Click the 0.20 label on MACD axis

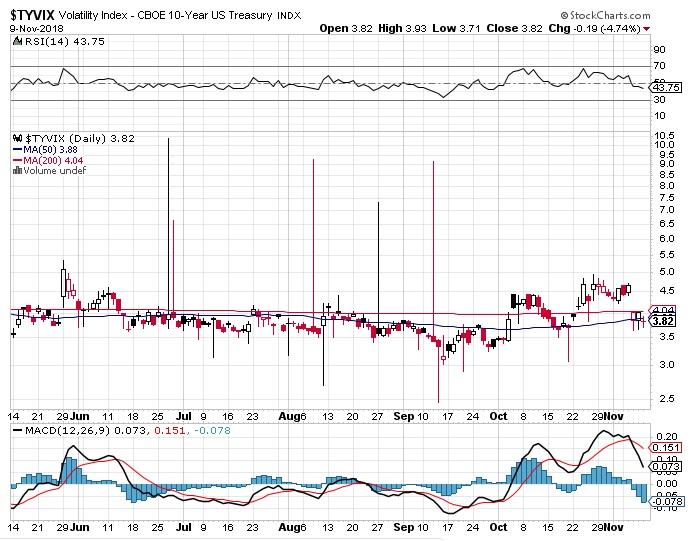[x=666, y=437]
